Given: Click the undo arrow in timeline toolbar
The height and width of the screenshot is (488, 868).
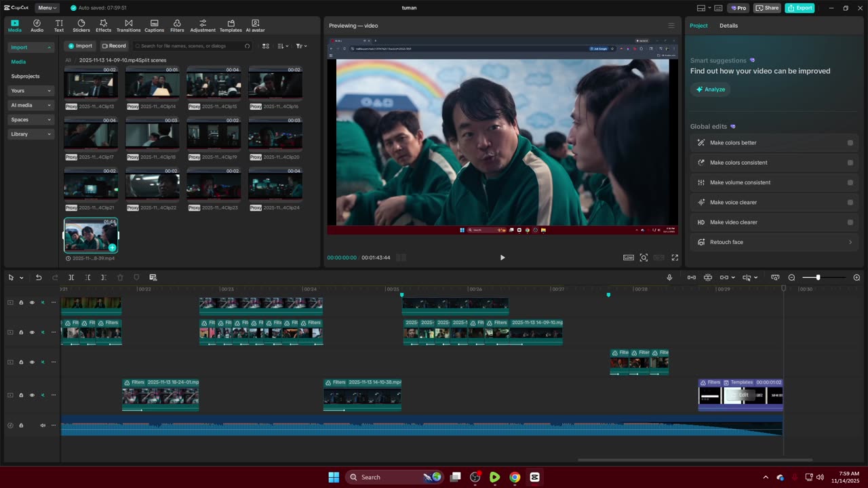Looking at the screenshot, I should point(39,277).
